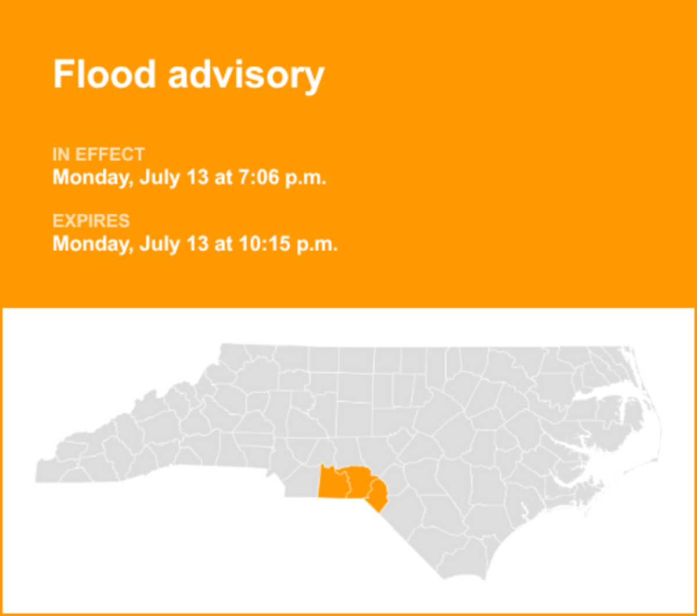697x616 pixels.
Task: Select the westernmost orange highlighted county
Action: tap(333, 483)
